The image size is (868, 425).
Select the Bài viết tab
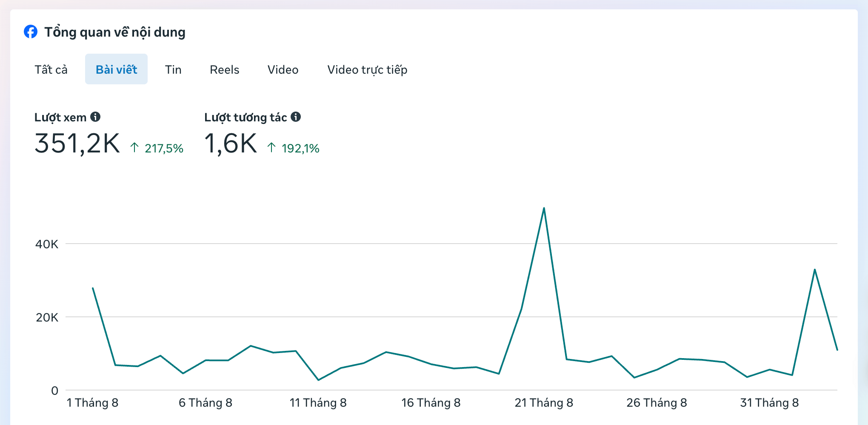116,69
